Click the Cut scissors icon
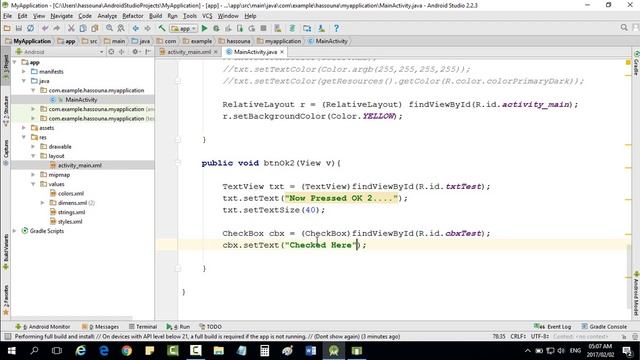 coord(71,28)
